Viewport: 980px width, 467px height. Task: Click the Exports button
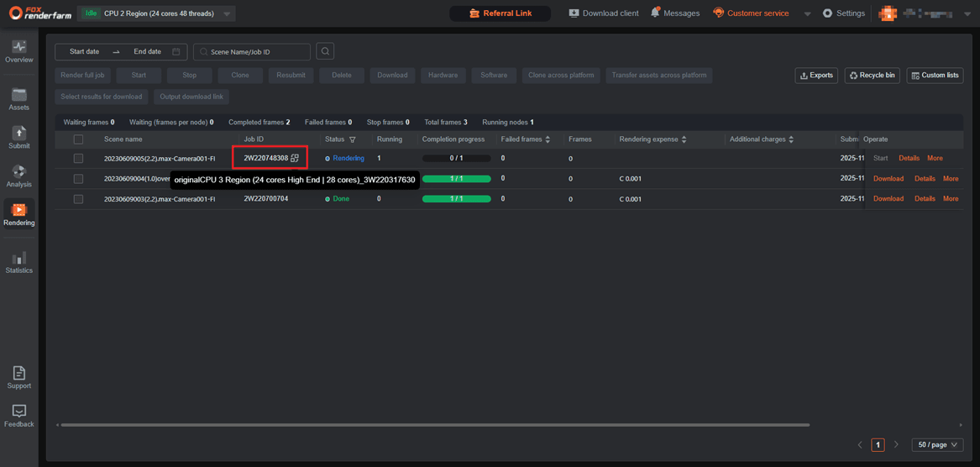[x=816, y=76]
